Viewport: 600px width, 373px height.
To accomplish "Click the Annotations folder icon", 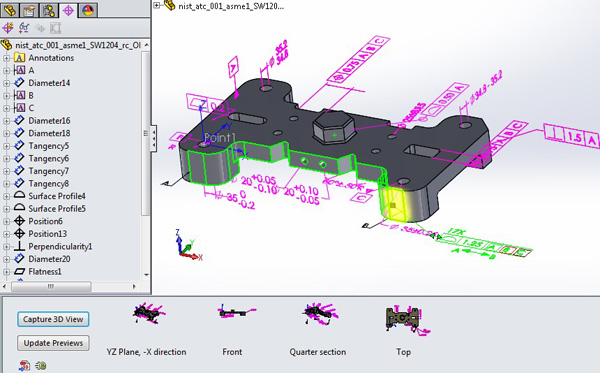I will pos(20,58).
